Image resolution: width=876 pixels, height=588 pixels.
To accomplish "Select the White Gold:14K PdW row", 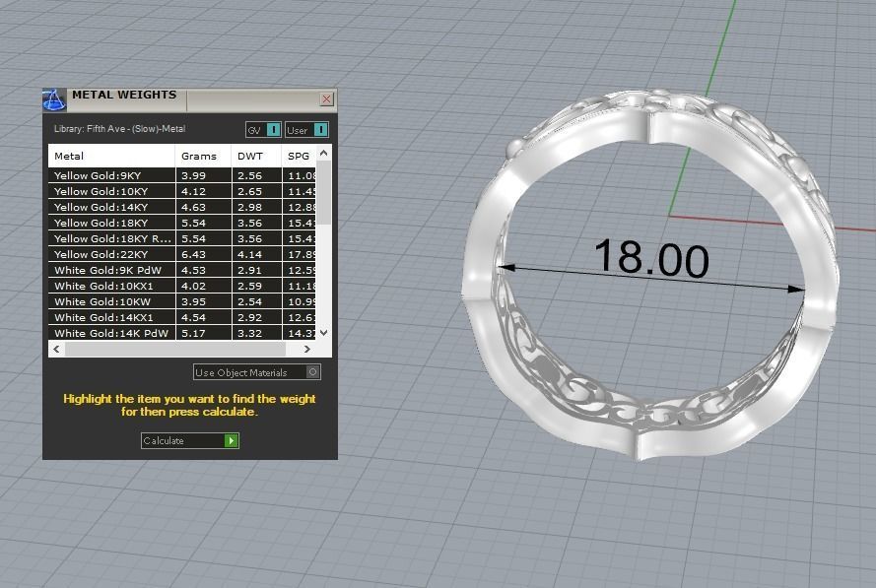I will click(x=182, y=333).
